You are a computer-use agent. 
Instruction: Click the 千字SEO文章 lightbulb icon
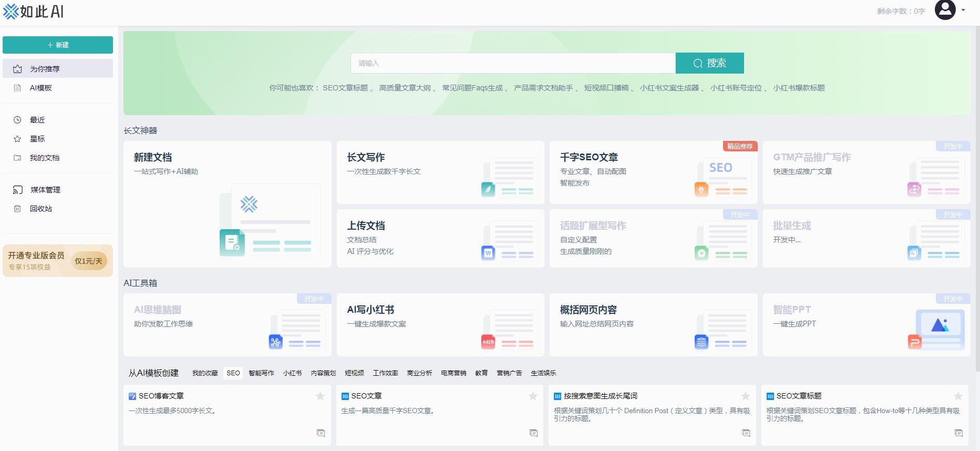point(702,189)
